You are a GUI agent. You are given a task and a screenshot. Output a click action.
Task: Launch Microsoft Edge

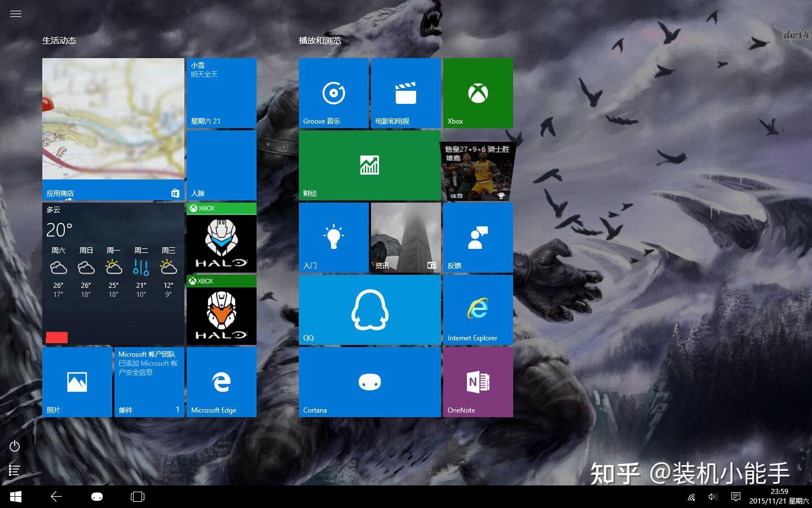point(220,382)
